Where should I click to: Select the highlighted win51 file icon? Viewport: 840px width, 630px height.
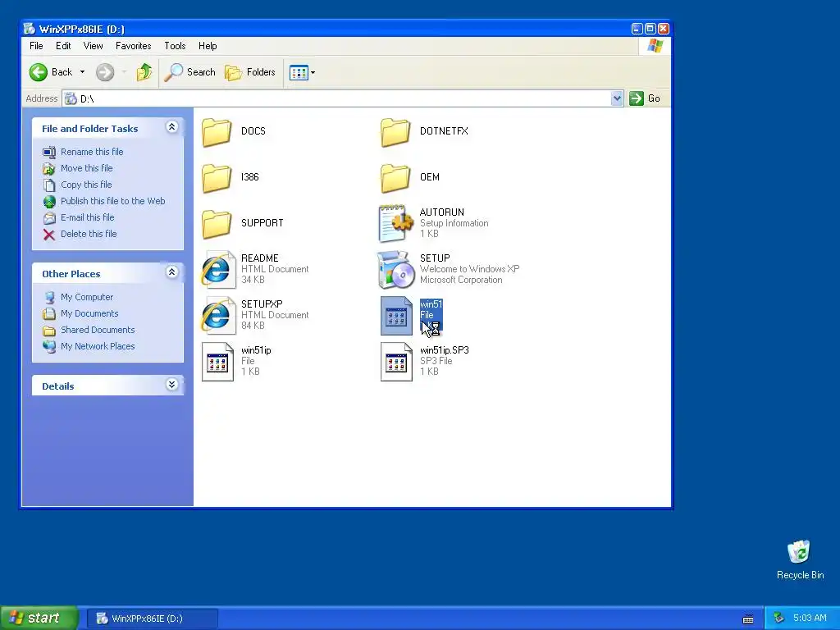click(x=396, y=316)
